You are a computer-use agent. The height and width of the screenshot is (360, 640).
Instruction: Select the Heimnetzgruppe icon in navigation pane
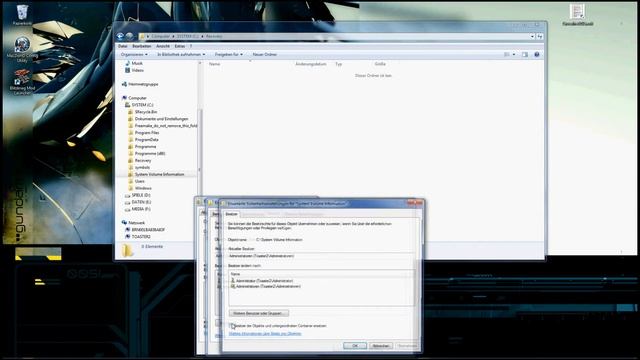click(x=124, y=84)
